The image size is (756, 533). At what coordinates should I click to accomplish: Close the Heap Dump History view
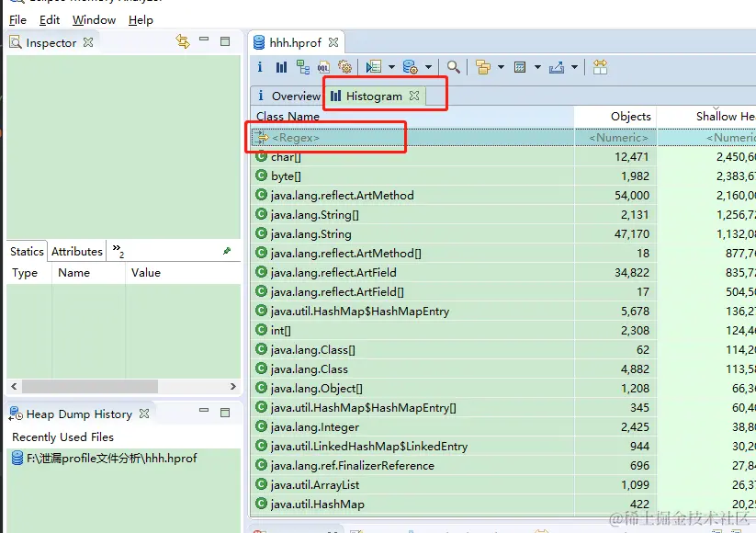(x=143, y=414)
